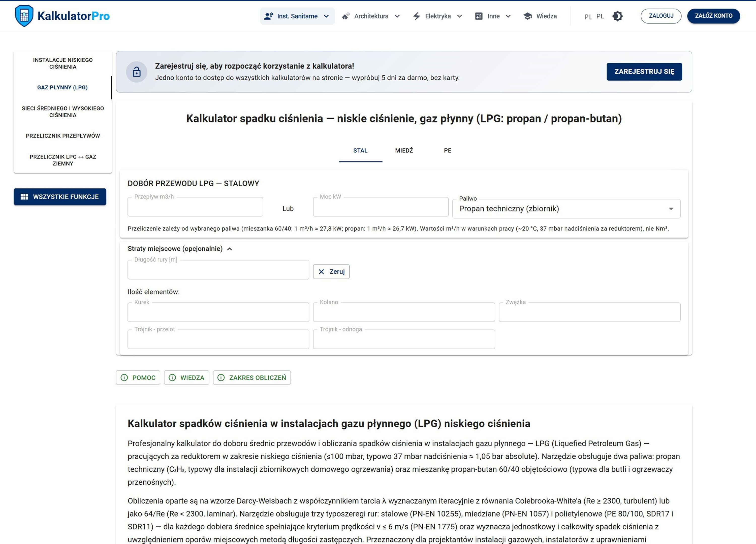This screenshot has height=544, width=756.
Task: Open the Wiedza top navigation link
Action: 540,16
